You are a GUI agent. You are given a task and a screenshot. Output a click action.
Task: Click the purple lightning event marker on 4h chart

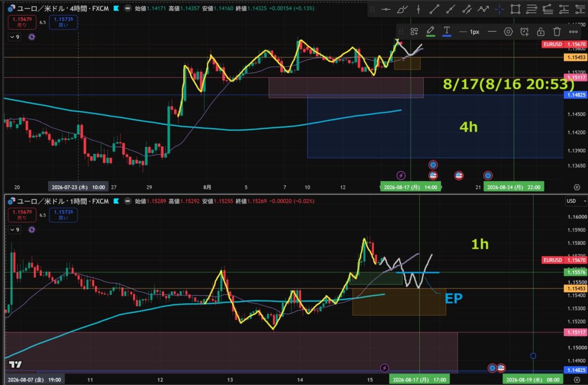click(401, 175)
